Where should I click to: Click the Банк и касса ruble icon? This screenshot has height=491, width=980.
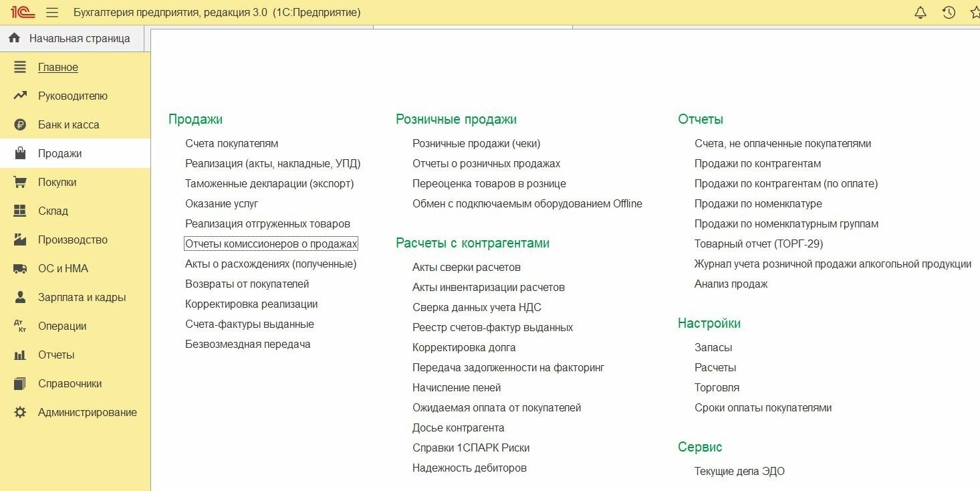pyautogui.click(x=20, y=124)
